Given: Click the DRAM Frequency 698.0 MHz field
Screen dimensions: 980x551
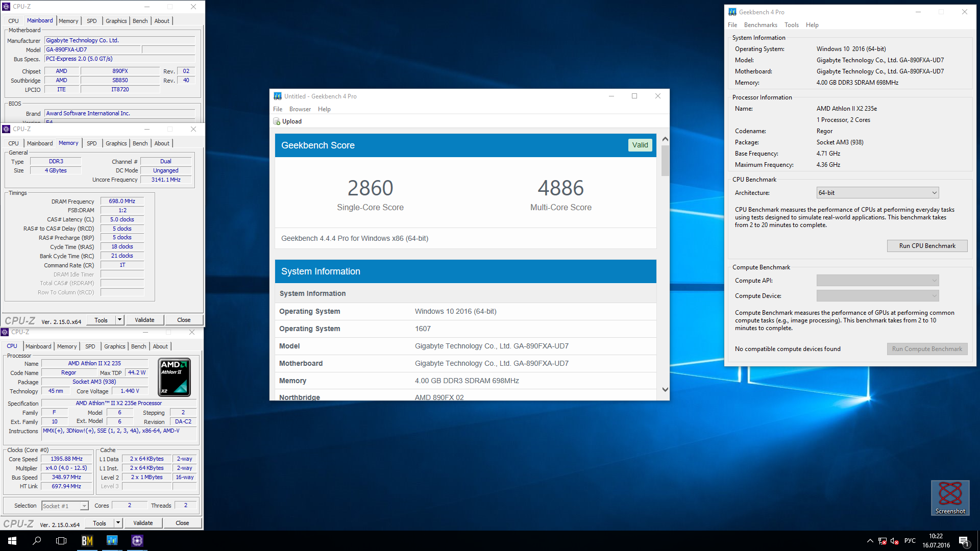Looking at the screenshot, I should coord(122,202).
